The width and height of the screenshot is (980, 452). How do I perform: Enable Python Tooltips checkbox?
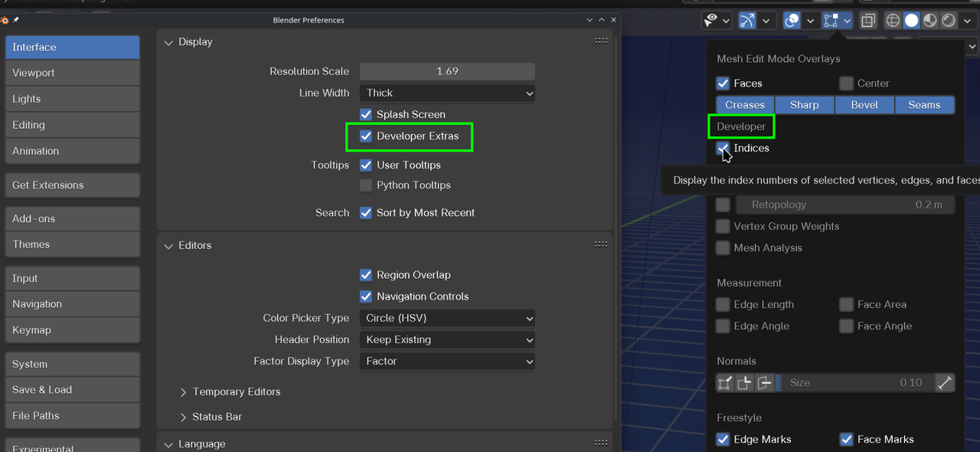pyautogui.click(x=366, y=185)
